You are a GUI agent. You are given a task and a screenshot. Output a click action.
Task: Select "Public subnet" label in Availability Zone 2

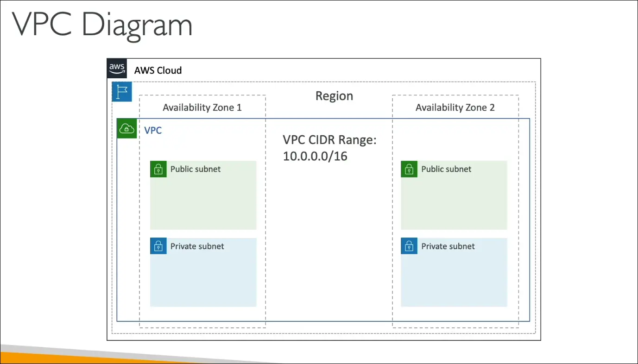pos(446,169)
